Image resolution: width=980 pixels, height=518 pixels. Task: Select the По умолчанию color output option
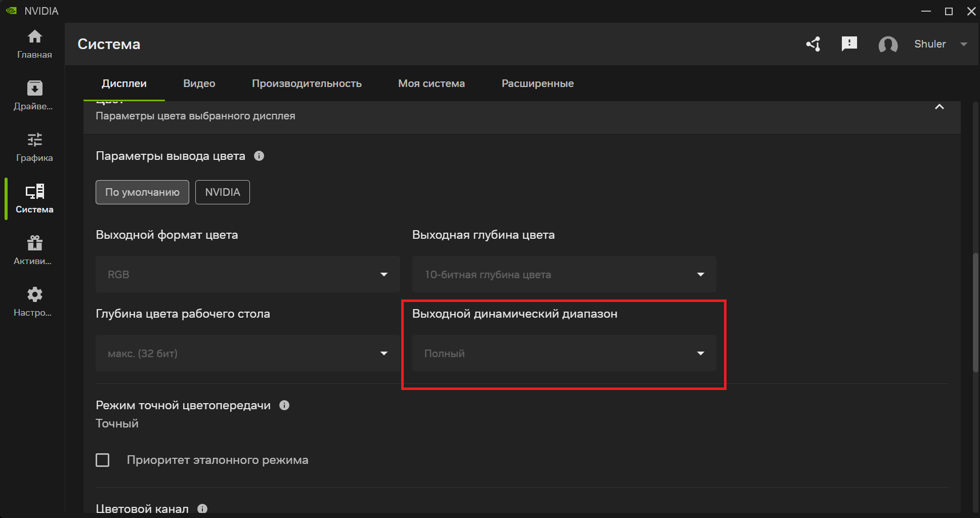(x=142, y=192)
